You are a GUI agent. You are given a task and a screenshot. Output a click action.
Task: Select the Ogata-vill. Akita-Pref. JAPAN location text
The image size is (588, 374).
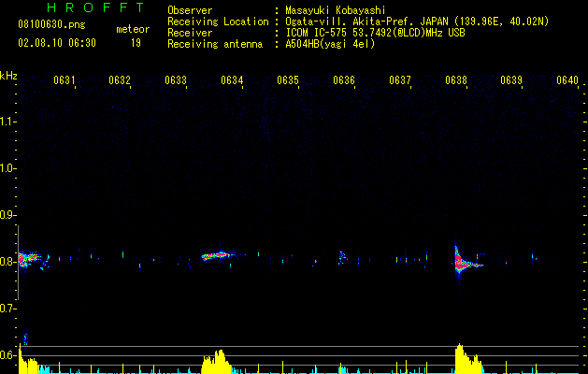[x=417, y=22]
